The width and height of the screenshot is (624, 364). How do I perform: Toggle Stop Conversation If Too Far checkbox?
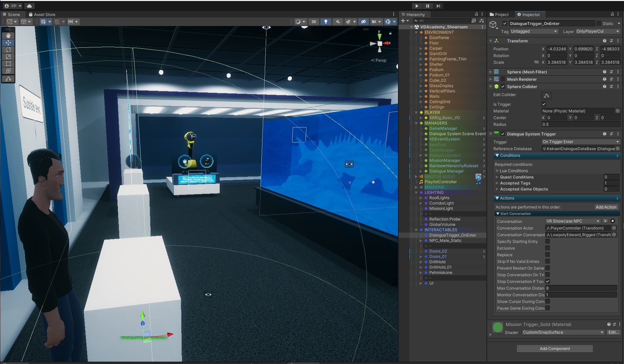[x=548, y=281]
